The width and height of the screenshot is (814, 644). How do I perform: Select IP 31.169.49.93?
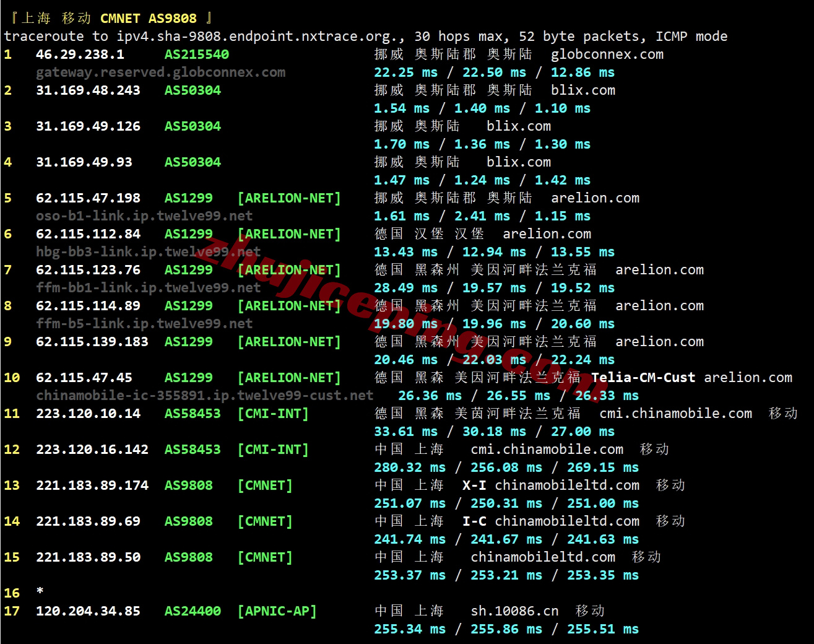[x=84, y=162]
